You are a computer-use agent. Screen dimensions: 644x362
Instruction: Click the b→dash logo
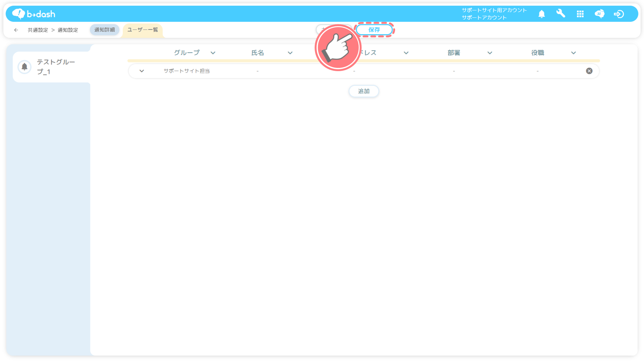[33, 14]
